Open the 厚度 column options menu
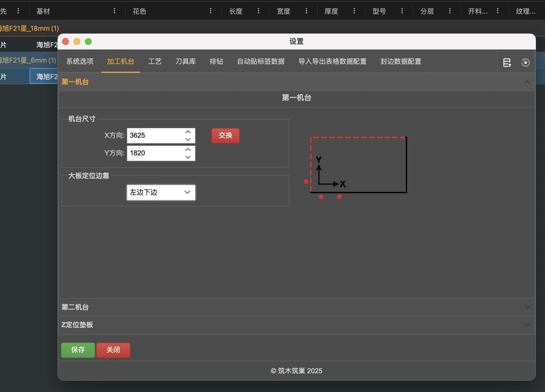Image resolution: width=545 pixels, height=392 pixels. (x=355, y=11)
